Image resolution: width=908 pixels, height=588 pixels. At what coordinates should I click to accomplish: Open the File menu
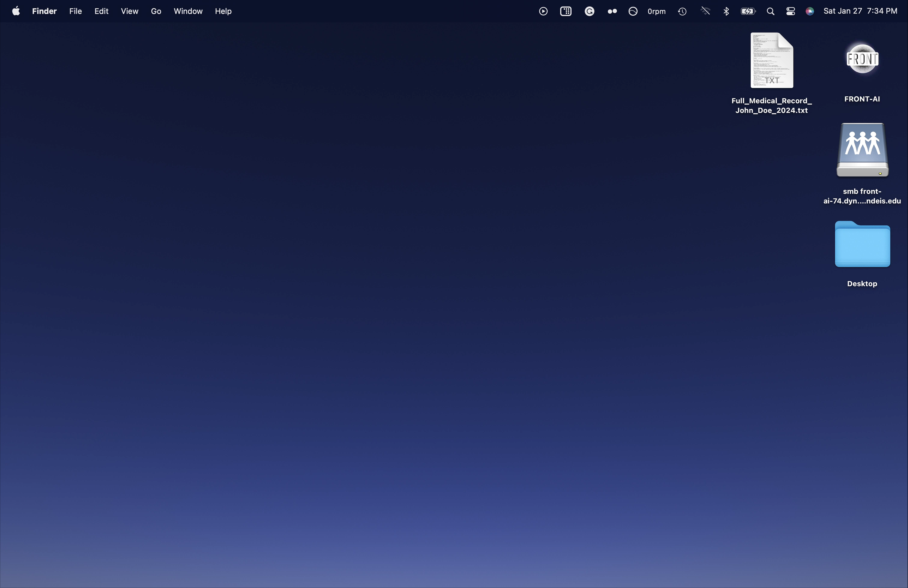coord(75,11)
